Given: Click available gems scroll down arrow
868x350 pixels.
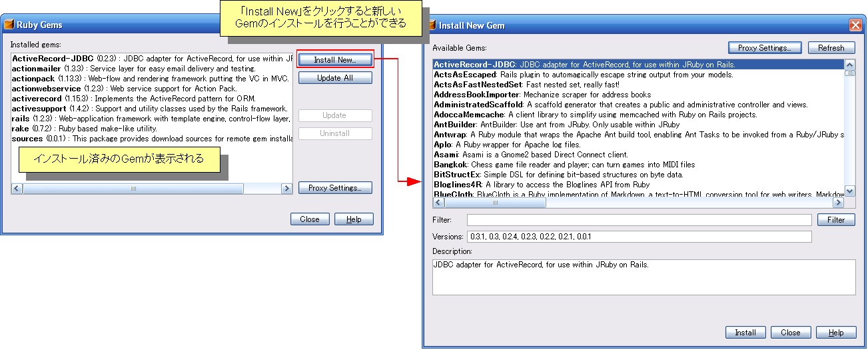Looking at the screenshot, I should pyautogui.click(x=849, y=191).
